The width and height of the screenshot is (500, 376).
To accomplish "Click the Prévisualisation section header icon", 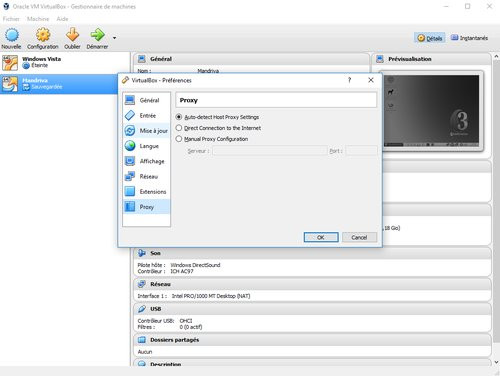I will point(380,59).
